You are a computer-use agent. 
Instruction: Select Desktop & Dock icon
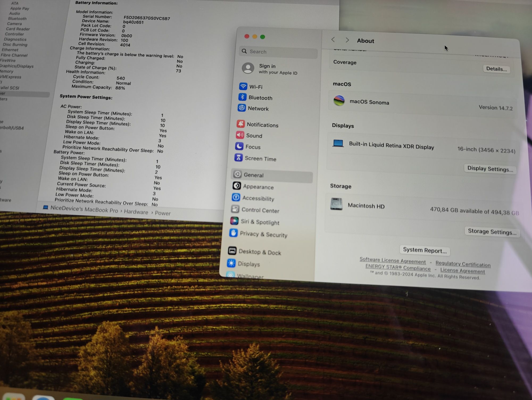click(232, 251)
